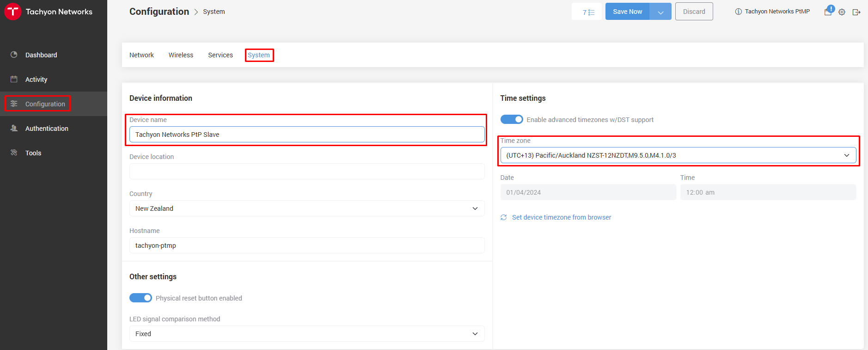The width and height of the screenshot is (868, 350).
Task: Click the Date field showing 01/04/2024
Action: coord(588,192)
